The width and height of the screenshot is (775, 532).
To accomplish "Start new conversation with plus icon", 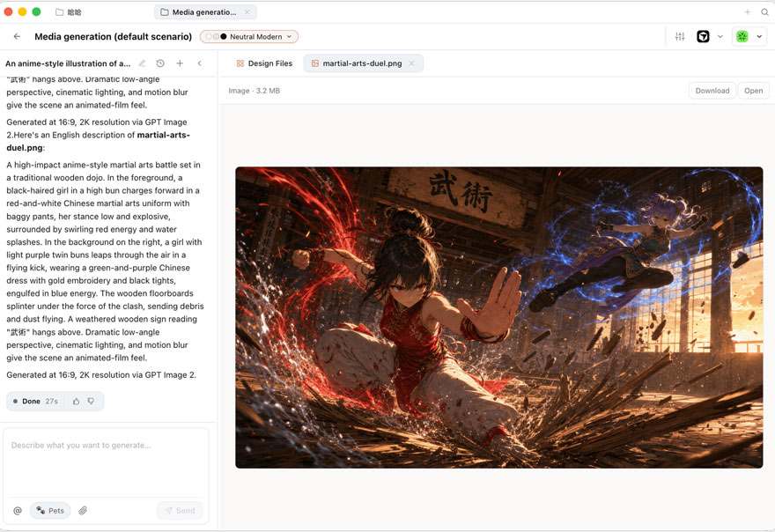I will 180,63.
